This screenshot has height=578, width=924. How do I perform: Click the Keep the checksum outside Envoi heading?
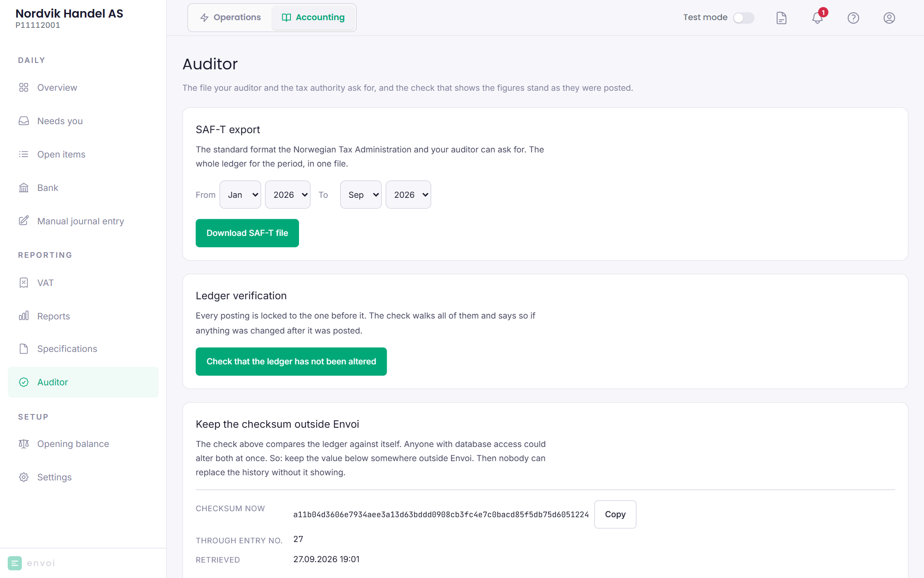[x=278, y=424]
